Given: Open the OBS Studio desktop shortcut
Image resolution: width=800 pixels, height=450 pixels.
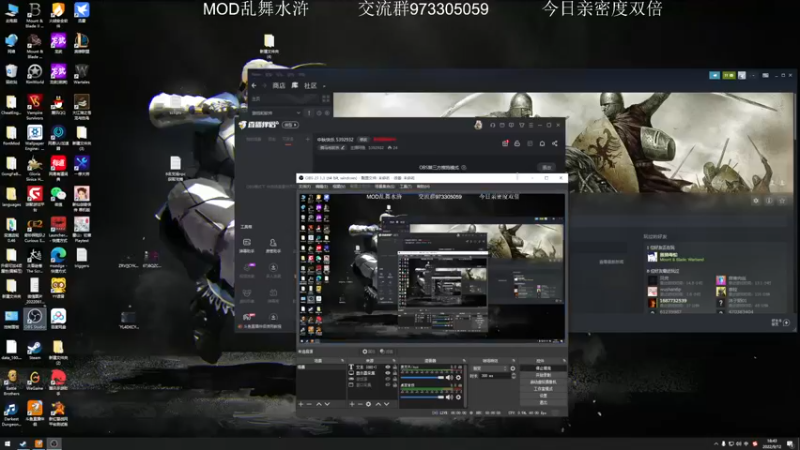Looking at the screenshot, I should (x=35, y=318).
